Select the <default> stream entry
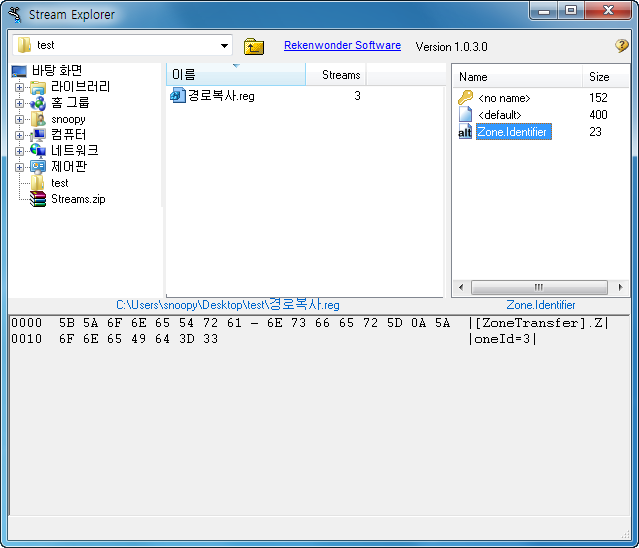639x548 pixels. (500, 115)
